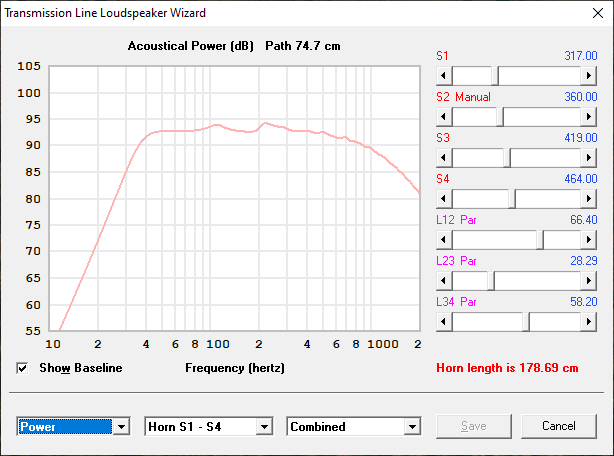Click the L34 value 58.20

click(x=583, y=302)
